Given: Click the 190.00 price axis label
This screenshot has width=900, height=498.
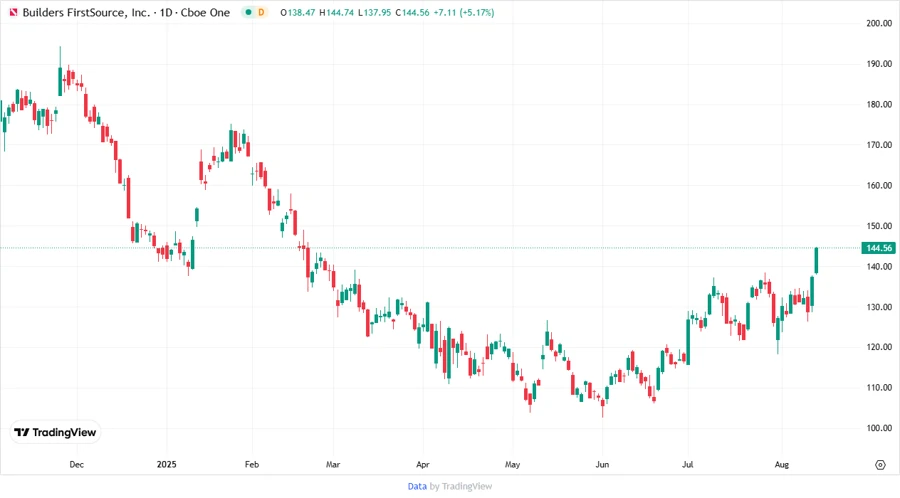Looking at the screenshot, I should [x=879, y=64].
